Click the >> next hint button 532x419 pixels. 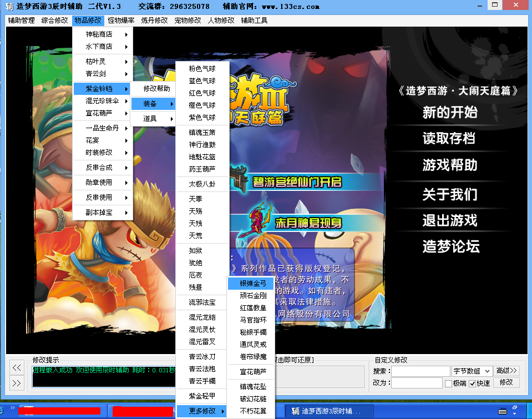click(17, 383)
